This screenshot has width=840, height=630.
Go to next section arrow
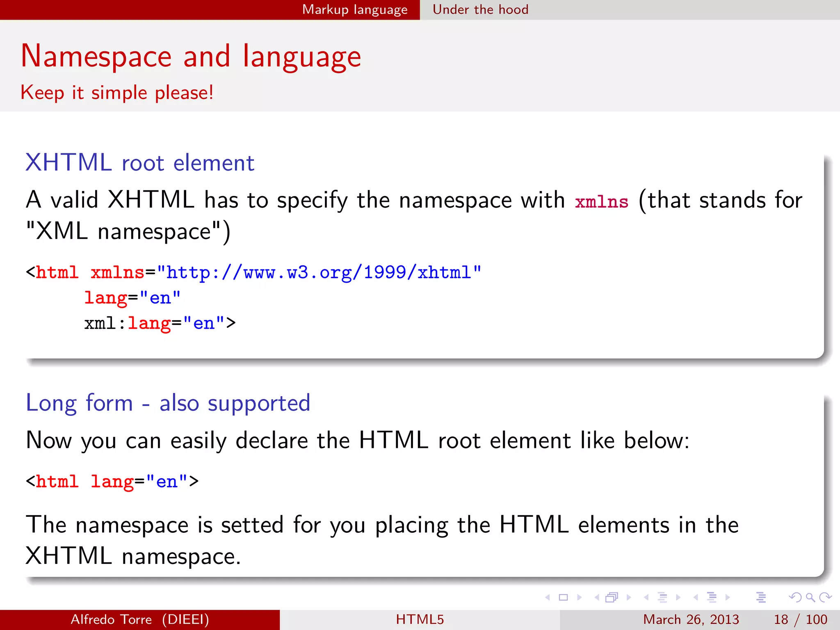(x=728, y=598)
